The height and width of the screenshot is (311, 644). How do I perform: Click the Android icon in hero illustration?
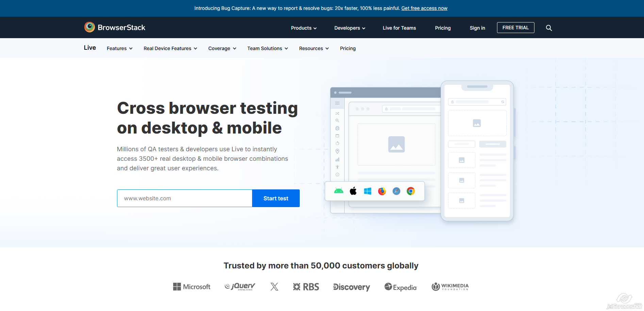tap(338, 191)
